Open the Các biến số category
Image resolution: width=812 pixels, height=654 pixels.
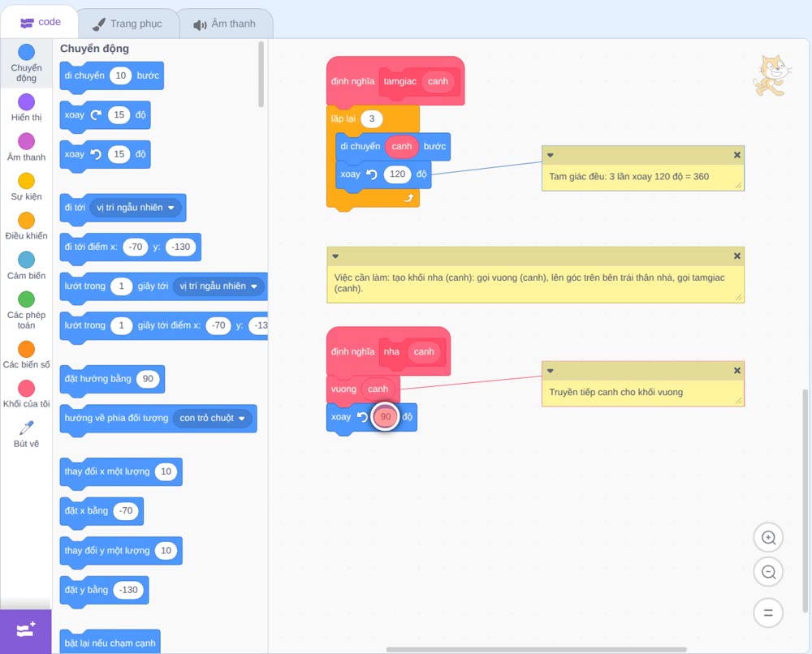27,355
